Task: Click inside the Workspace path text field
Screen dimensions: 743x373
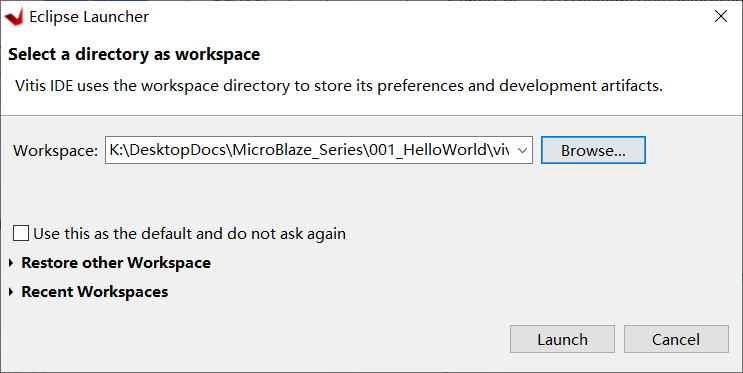Action: pyautogui.click(x=309, y=150)
